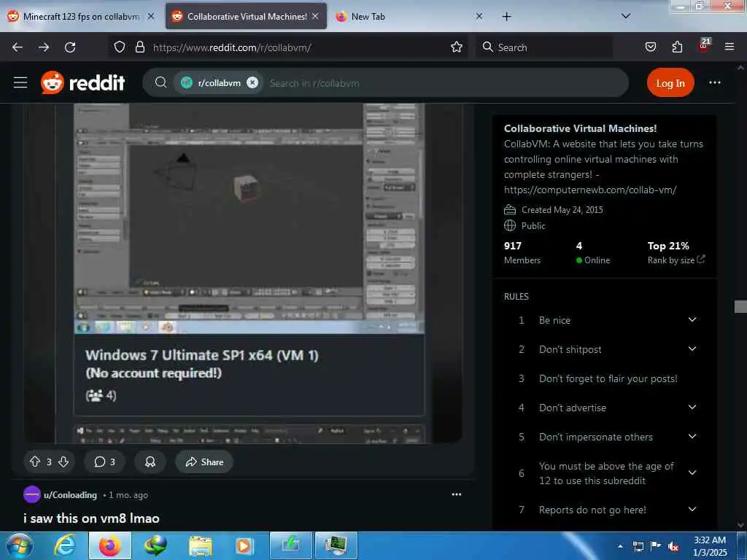Expand the Don't shitpost rule
Screen dimensions: 747x560
pos(692,349)
